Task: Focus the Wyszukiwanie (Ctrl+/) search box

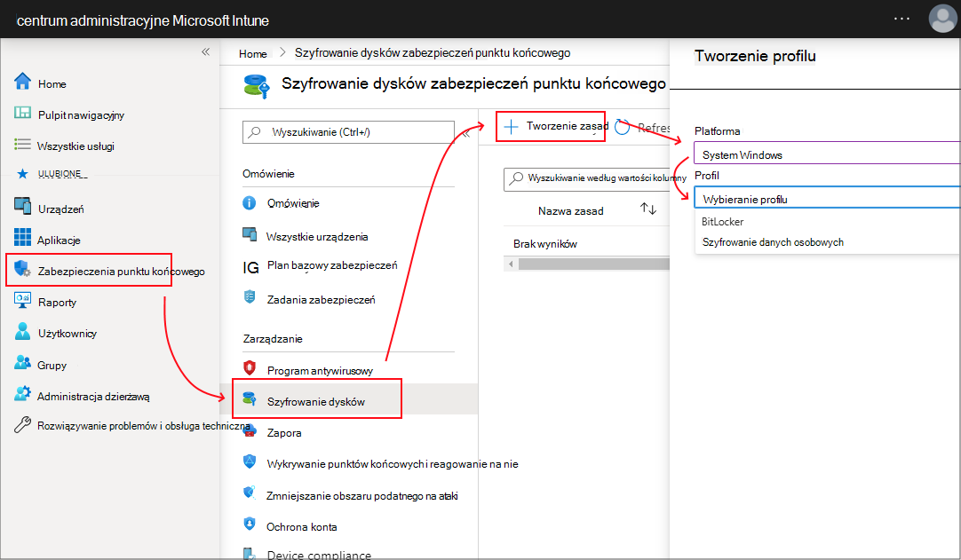Action: [348, 131]
